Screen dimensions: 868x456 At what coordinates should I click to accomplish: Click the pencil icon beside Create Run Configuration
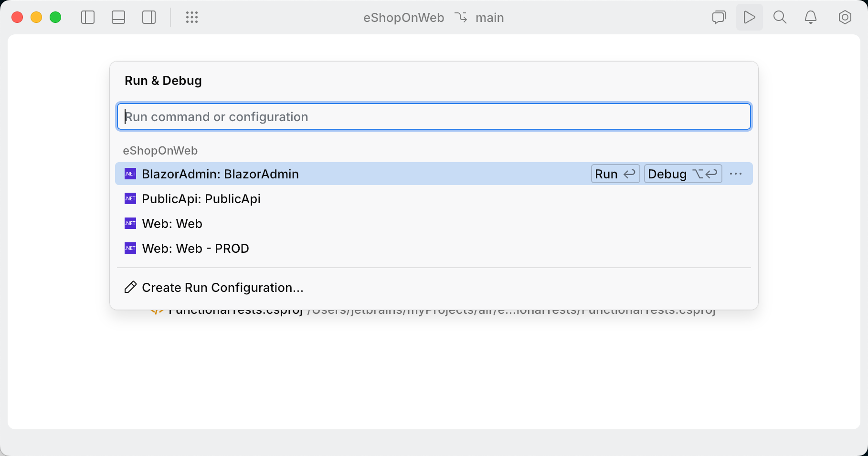click(129, 287)
